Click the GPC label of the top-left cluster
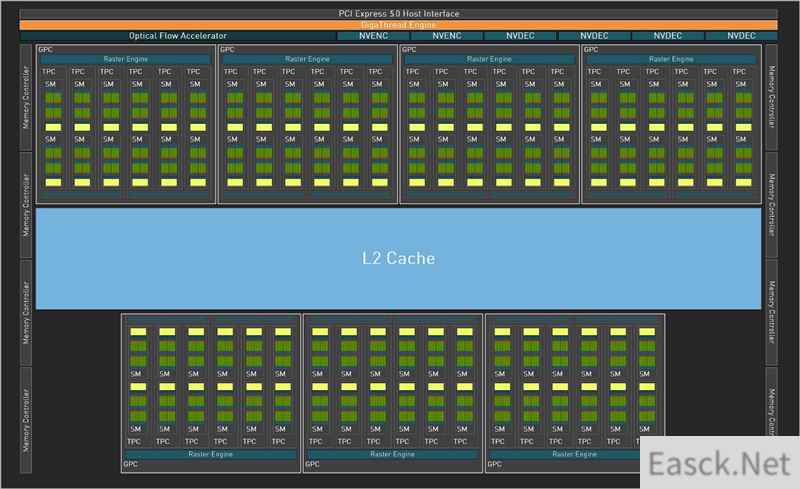The height and width of the screenshot is (489, 800). tap(45, 50)
